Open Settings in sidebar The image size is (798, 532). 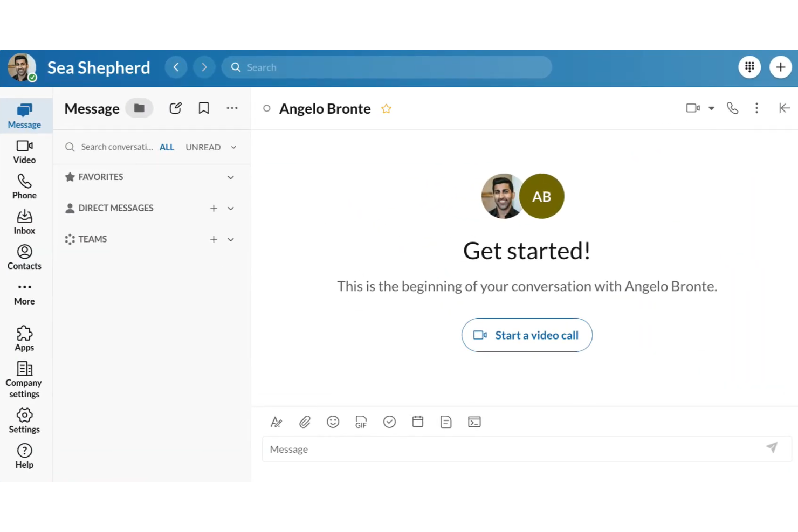[x=24, y=421]
